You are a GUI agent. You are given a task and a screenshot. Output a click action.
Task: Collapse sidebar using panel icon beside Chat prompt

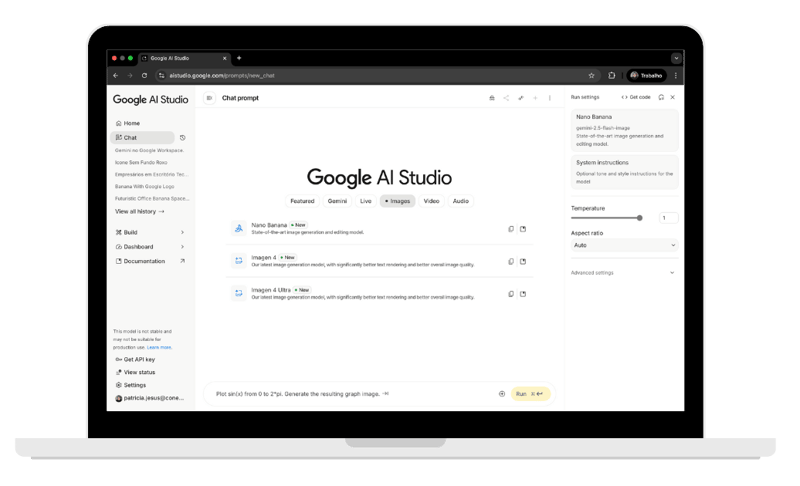coord(209,98)
